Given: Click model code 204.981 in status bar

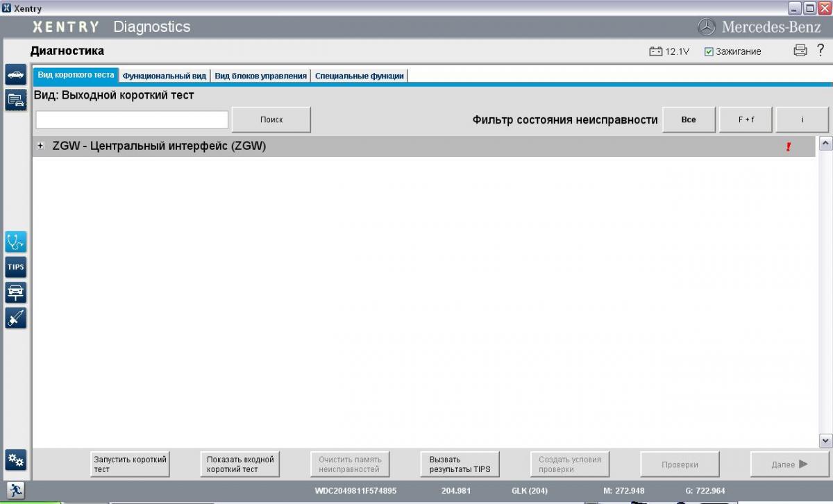Looking at the screenshot, I should [x=455, y=491].
